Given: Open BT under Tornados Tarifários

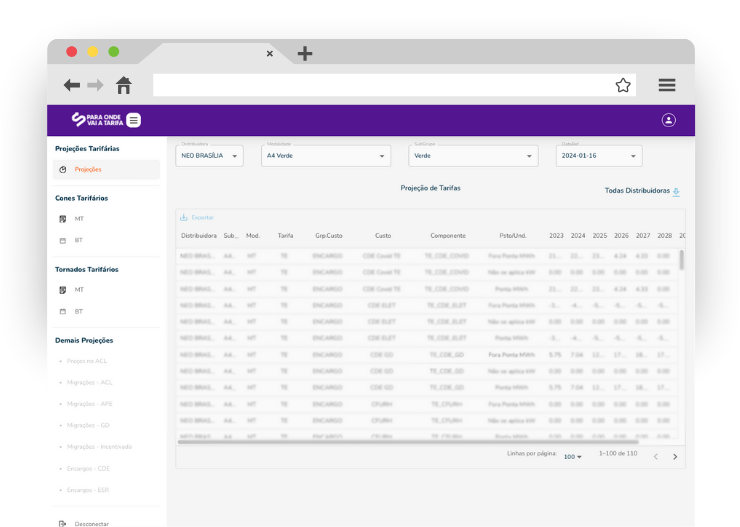Looking at the screenshot, I should [79, 311].
